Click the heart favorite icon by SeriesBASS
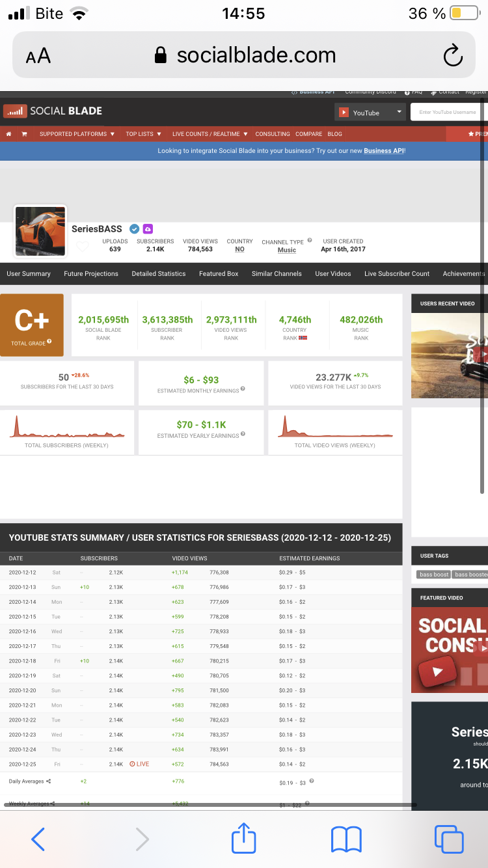Viewport: 488px width, 868px height. [82, 247]
